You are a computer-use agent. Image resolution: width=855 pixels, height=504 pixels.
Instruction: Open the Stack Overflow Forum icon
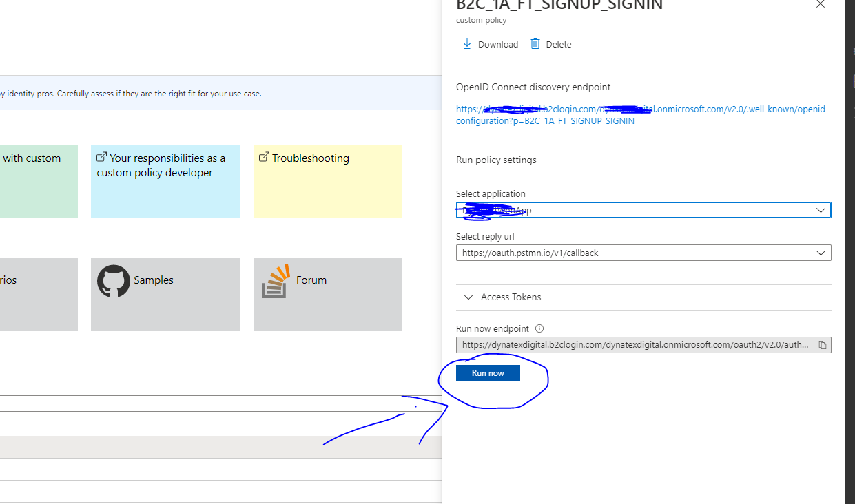pyautogui.click(x=276, y=281)
